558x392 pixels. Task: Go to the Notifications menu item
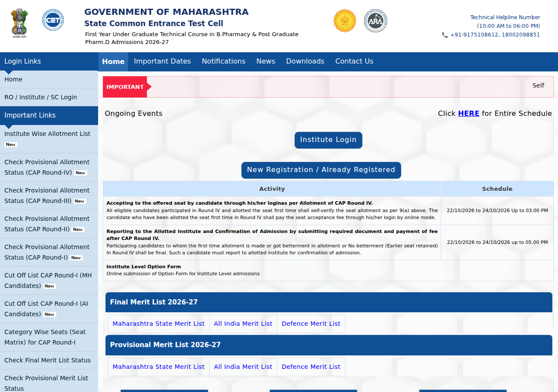(x=224, y=61)
